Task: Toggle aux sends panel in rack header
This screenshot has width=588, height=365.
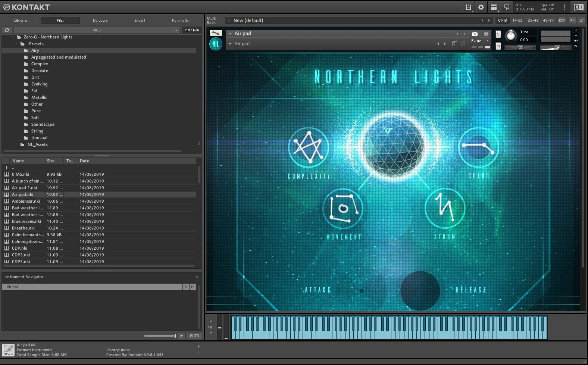Action: point(572,20)
